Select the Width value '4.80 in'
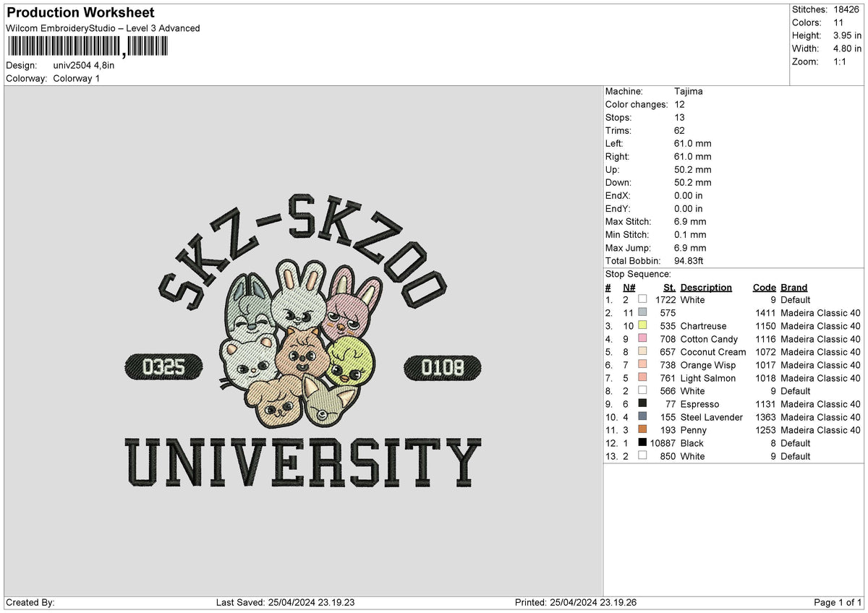This screenshot has height=613, width=868. (848, 48)
